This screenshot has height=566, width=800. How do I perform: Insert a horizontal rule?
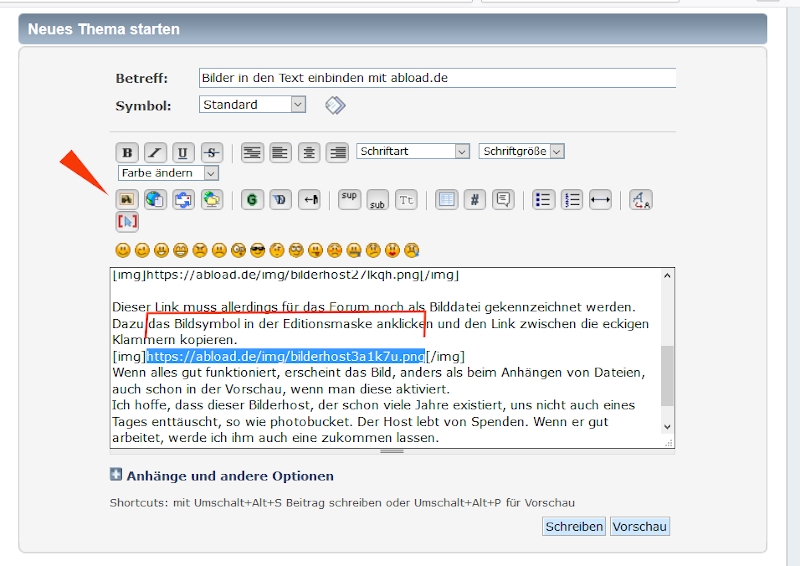[x=600, y=199]
